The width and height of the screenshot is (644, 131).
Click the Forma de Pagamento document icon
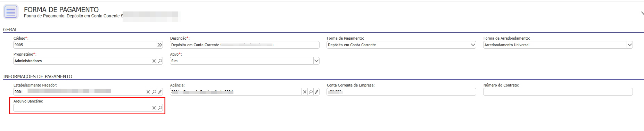[x=11, y=12]
